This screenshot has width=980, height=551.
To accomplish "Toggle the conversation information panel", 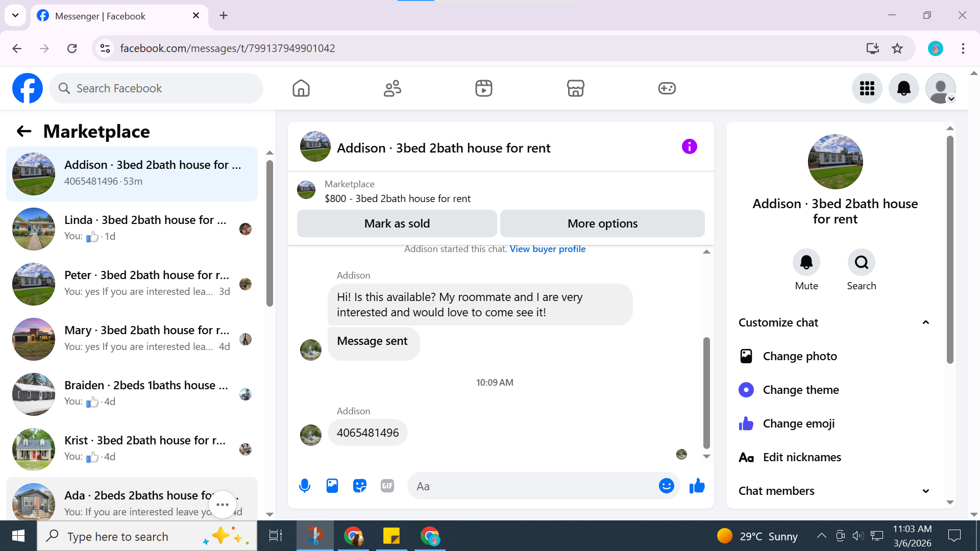I will click(689, 147).
